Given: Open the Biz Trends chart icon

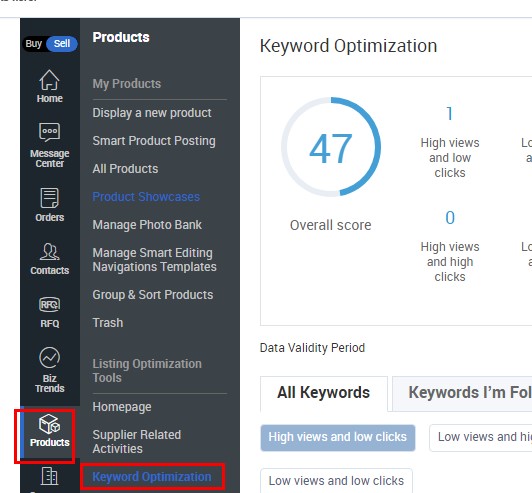Looking at the screenshot, I should 50,357.
